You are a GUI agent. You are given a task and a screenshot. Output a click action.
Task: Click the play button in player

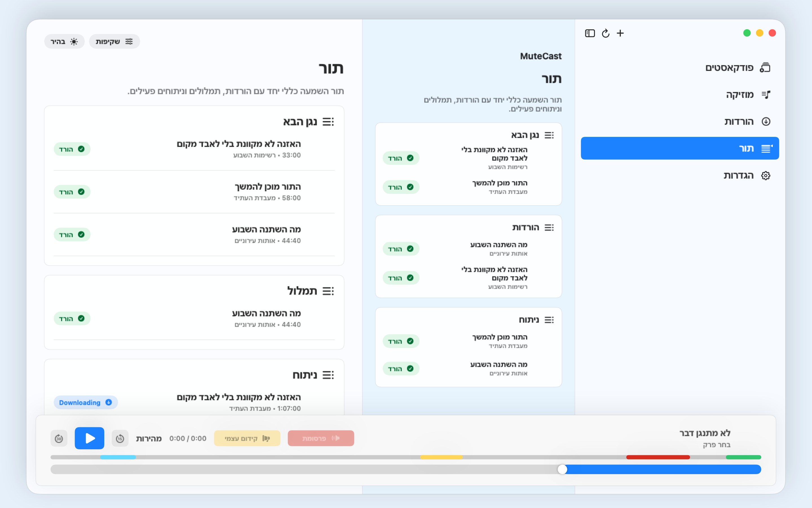pyautogui.click(x=89, y=438)
